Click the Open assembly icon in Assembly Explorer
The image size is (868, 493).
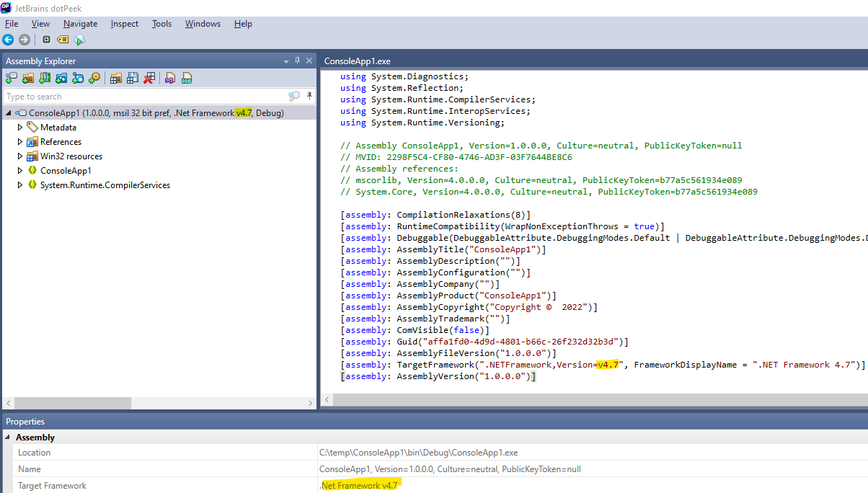[11, 78]
